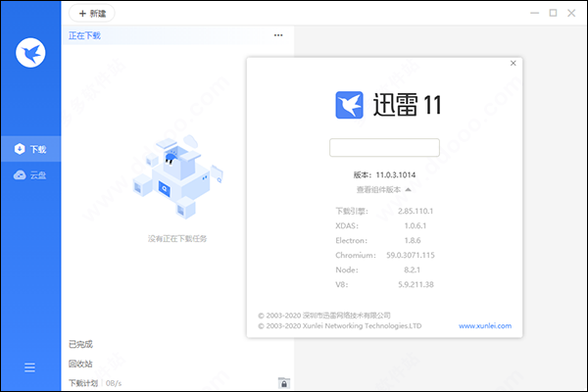Click the V8 value 5.9.211.38
The height and width of the screenshot is (392, 588).
416,284
